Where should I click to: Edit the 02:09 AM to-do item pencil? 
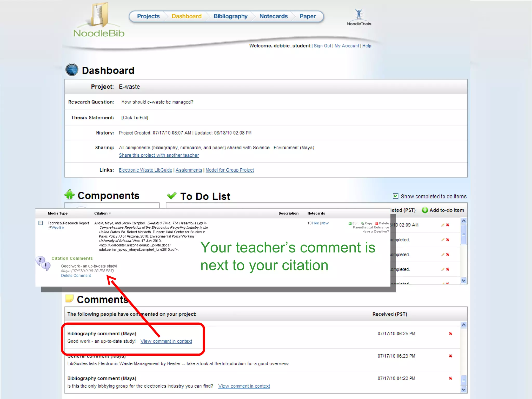pyautogui.click(x=443, y=225)
